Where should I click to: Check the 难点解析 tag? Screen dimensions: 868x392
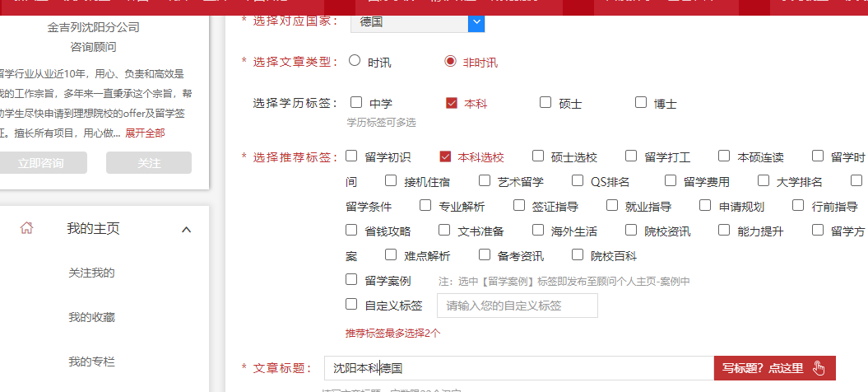392,255
